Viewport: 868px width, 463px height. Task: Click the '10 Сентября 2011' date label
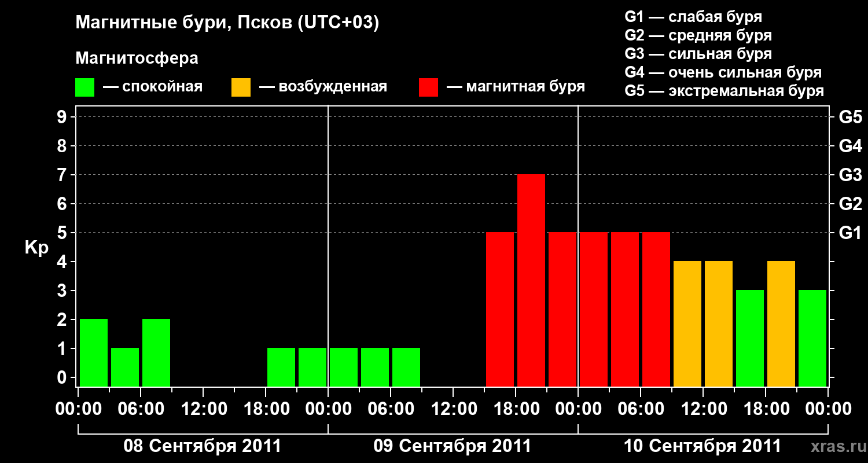click(703, 446)
